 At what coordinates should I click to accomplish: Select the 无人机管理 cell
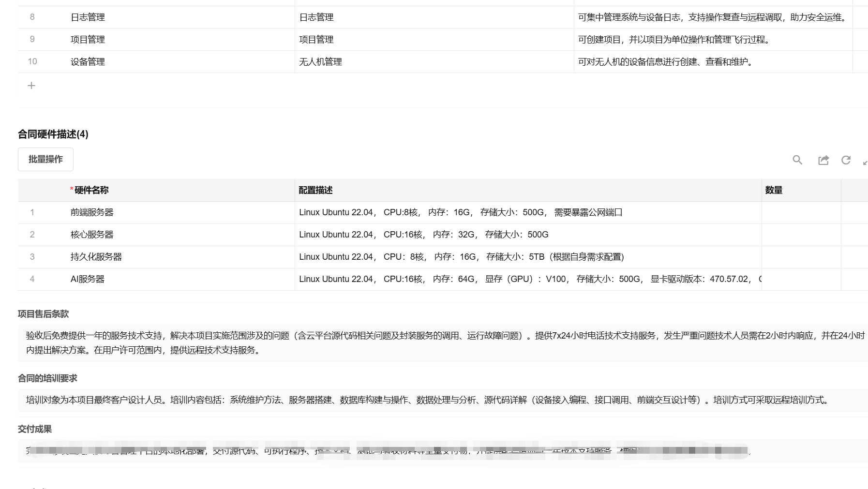pos(434,62)
